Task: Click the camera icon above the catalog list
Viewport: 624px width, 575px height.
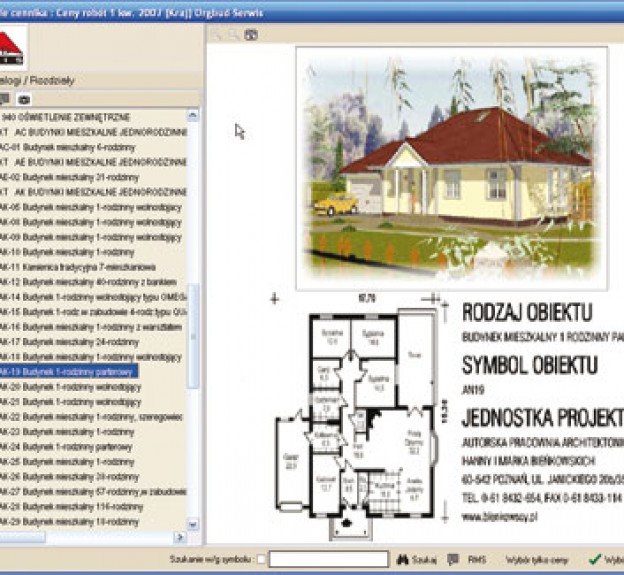Action: (x=24, y=99)
